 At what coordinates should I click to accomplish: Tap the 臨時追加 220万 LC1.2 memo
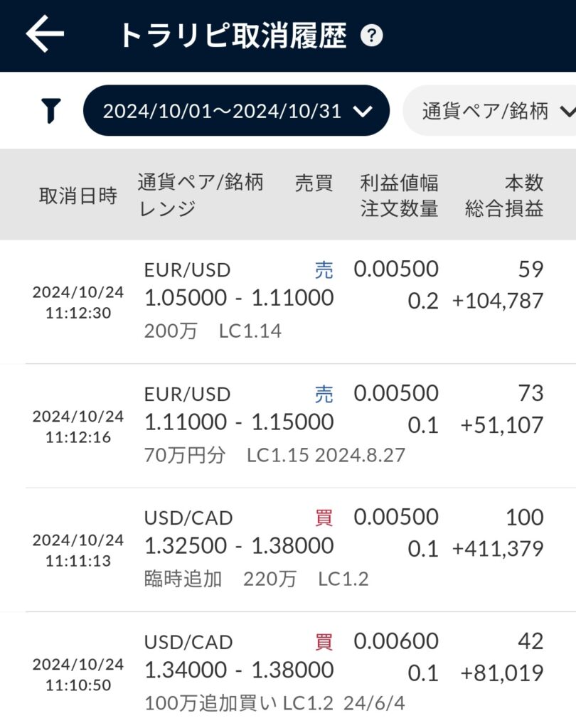257,579
